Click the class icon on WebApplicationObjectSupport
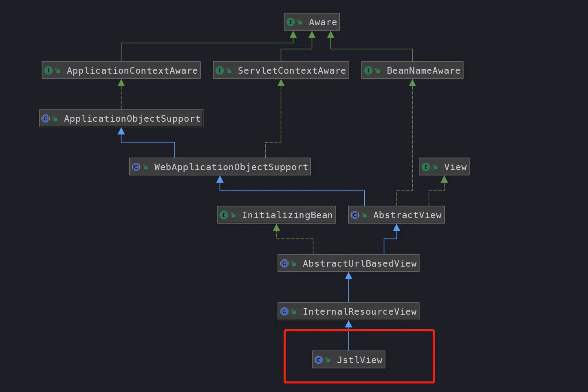 pos(136,167)
